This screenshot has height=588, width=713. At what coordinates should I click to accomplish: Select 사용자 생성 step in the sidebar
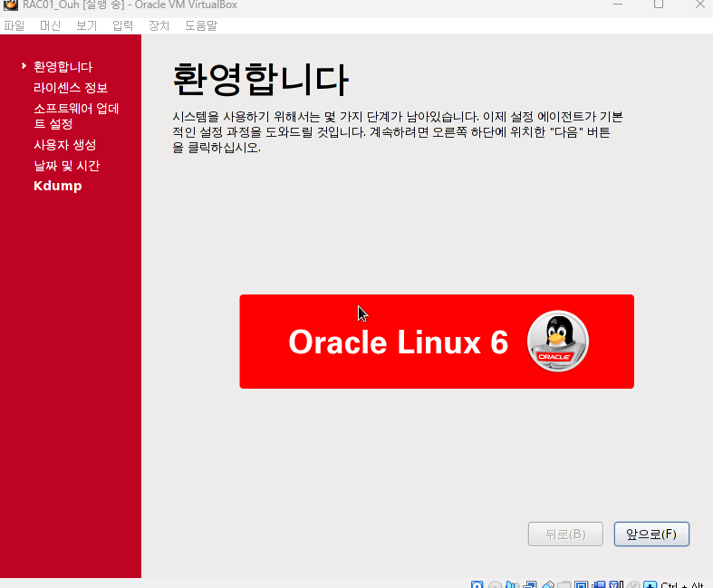[x=65, y=145]
